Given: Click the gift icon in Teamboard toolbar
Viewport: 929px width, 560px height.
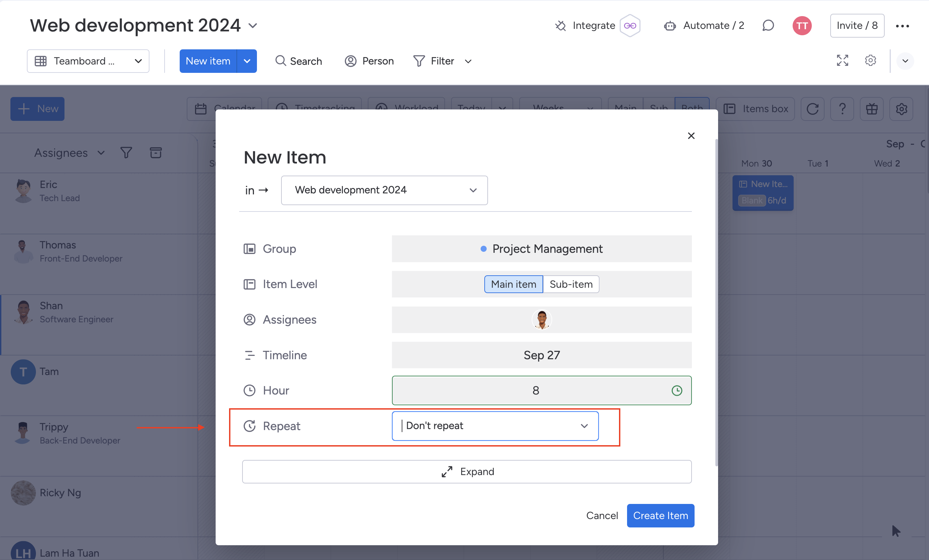Looking at the screenshot, I should [871, 109].
